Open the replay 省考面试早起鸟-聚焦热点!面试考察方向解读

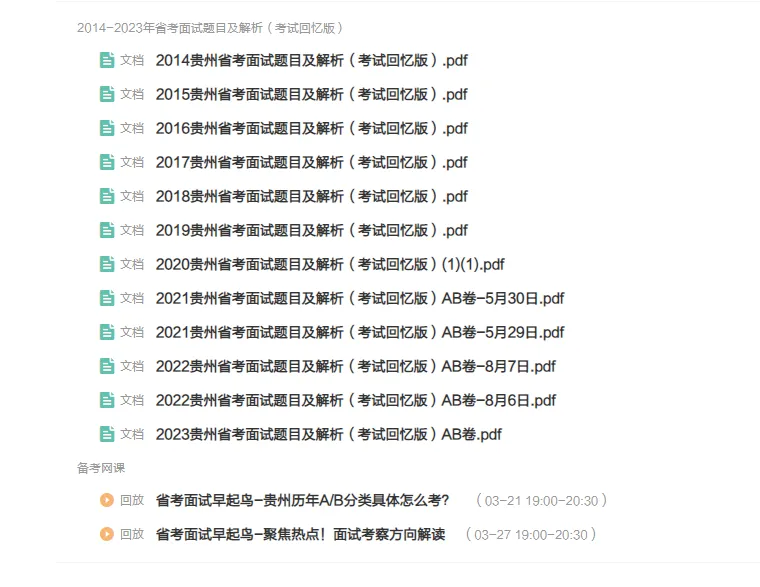coord(301,534)
